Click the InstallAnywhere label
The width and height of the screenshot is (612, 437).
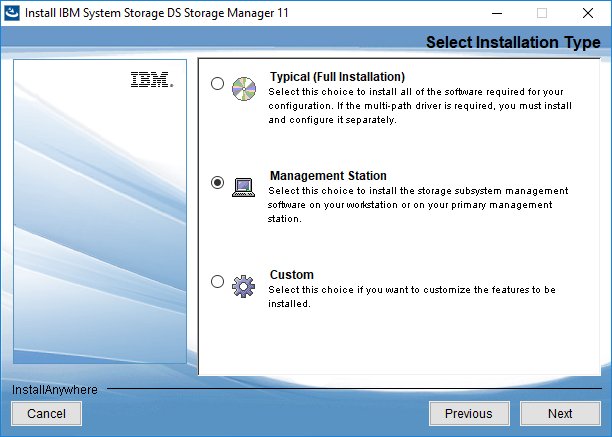pos(55,389)
